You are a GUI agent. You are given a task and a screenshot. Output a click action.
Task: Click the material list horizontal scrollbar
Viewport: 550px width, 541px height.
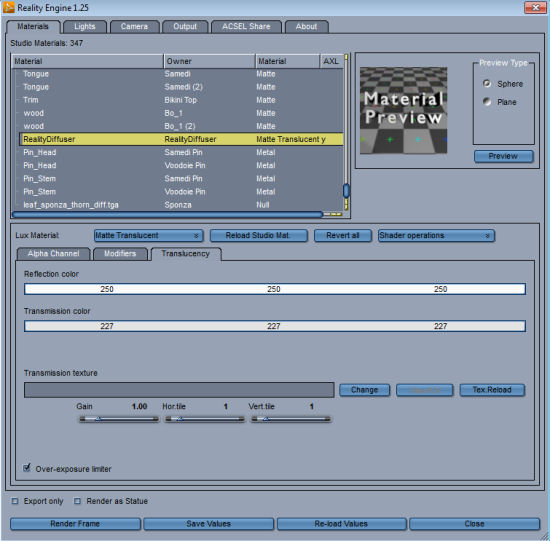pos(167,214)
